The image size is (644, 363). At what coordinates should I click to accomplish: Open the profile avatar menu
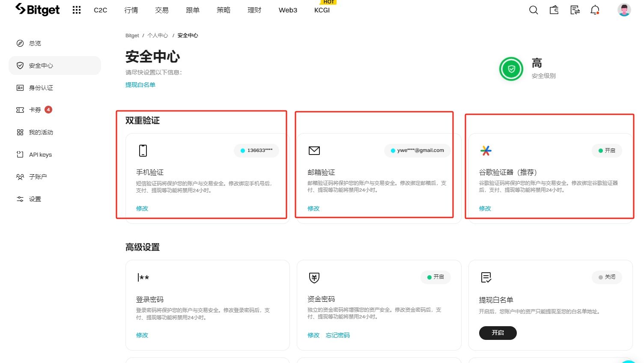[624, 10]
